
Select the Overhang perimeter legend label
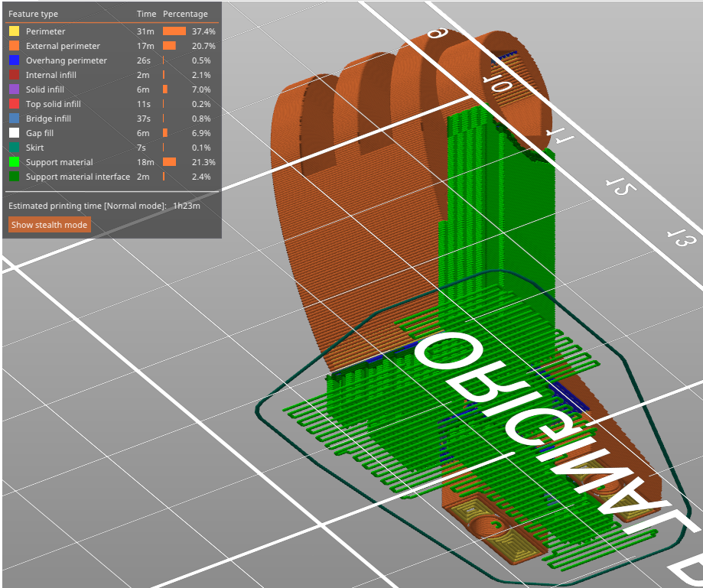[67, 60]
